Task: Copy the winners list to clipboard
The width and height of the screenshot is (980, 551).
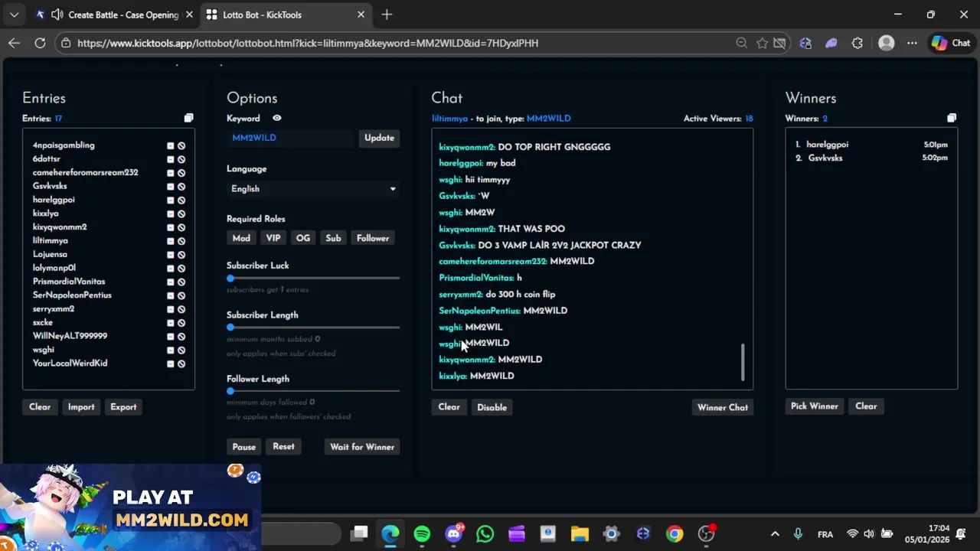Action: pyautogui.click(x=952, y=118)
